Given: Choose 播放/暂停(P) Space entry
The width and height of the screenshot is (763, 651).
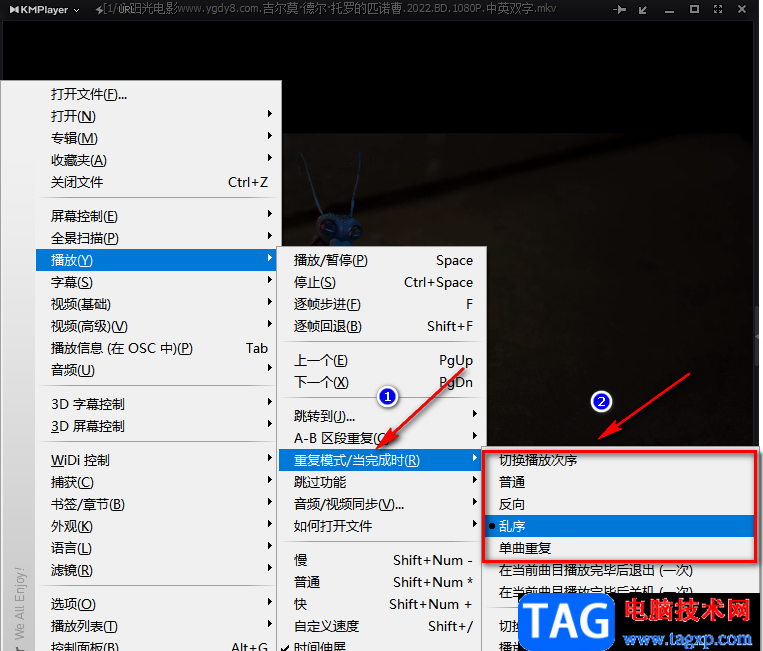Looking at the screenshot, I should [382, 260].
